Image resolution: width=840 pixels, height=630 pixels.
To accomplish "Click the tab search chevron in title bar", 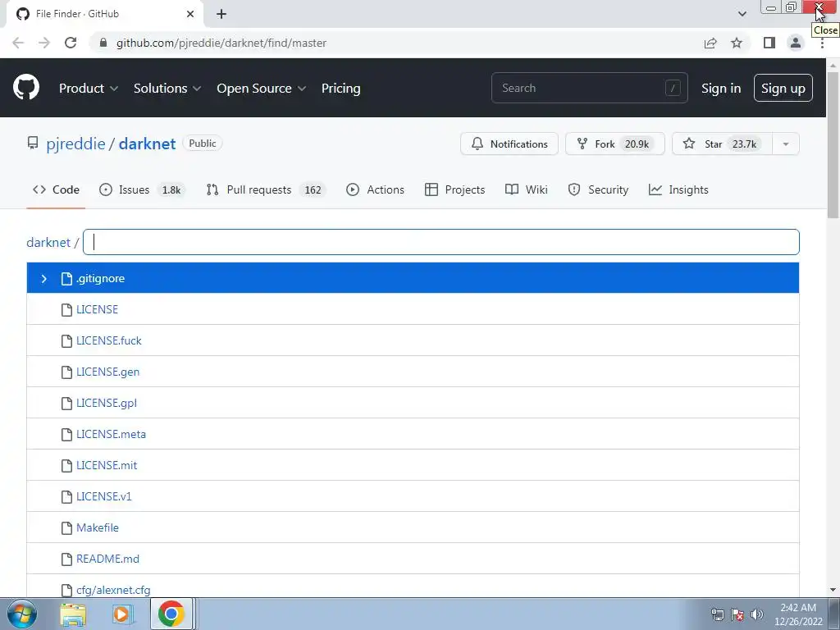I will coord(742,14).
